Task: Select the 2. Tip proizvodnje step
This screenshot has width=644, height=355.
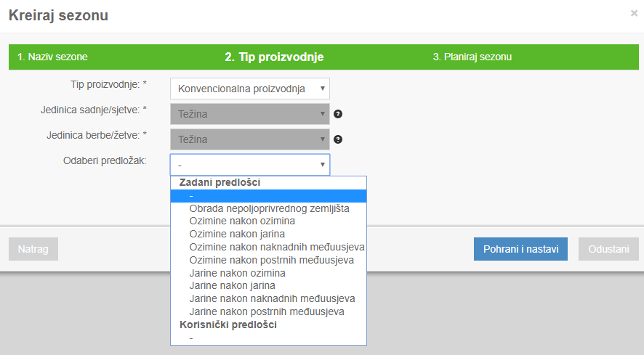Action: click(x=274, y=57)
